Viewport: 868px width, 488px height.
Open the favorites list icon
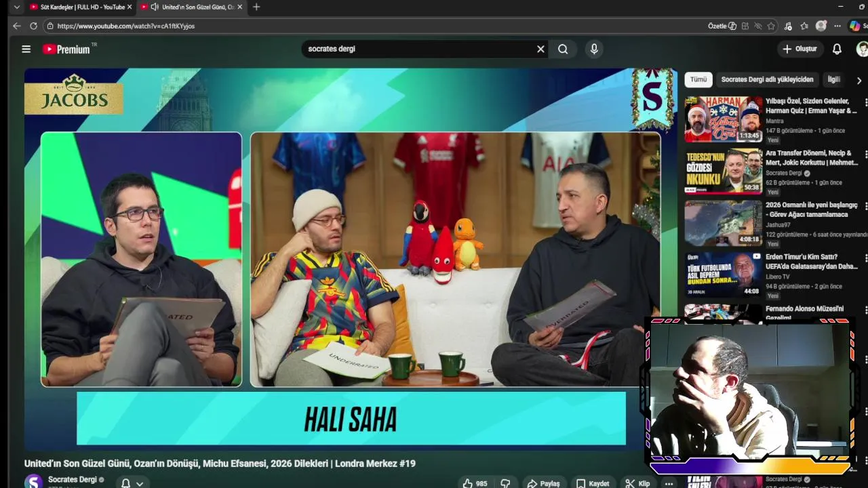pos(804,26)
